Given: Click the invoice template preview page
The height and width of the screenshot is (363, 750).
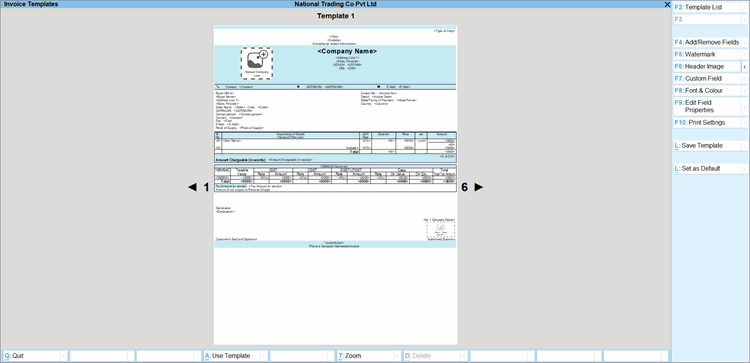Looking at the screenshot, I should pos(335,185).
